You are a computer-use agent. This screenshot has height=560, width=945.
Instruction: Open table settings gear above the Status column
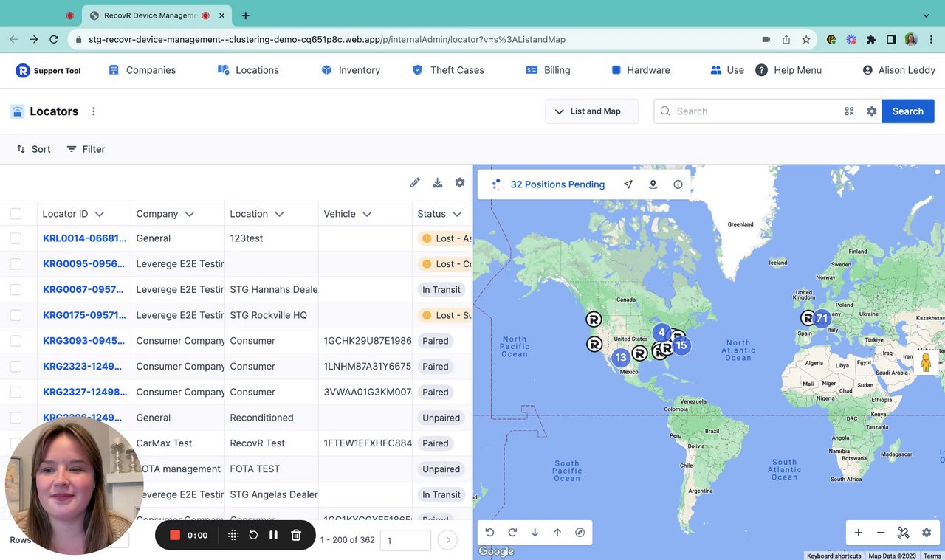click(x=460, y=183)
